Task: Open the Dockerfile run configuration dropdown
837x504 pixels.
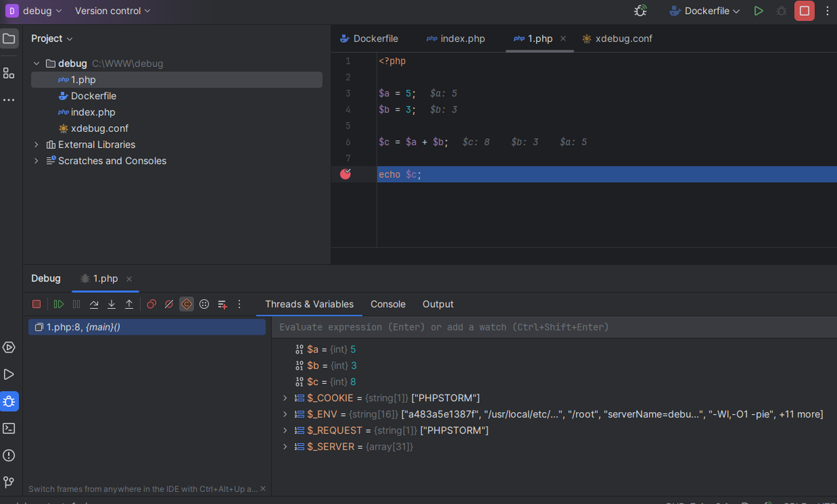Action: (704, 11)
